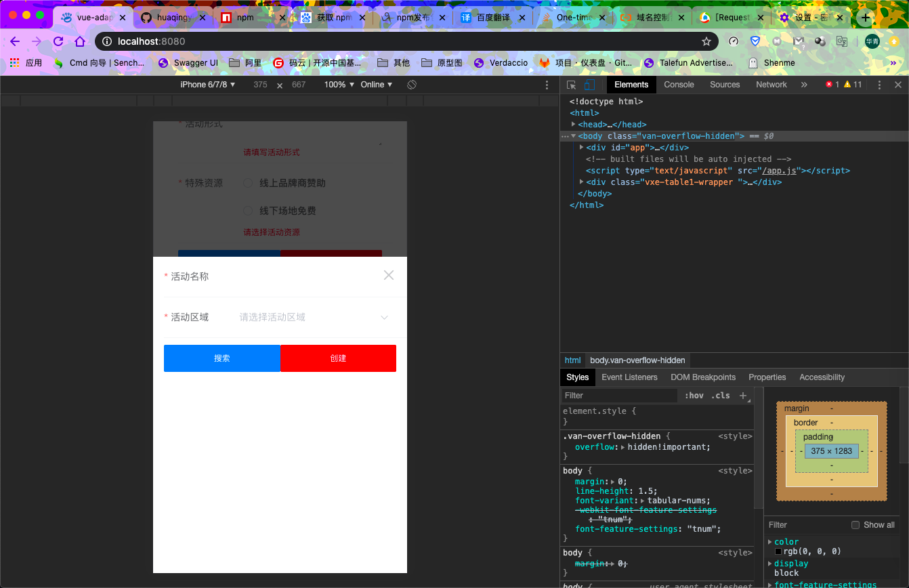Click the blue 搜索 button
This screenshot has width=909, height=588.
coord(222,358)
